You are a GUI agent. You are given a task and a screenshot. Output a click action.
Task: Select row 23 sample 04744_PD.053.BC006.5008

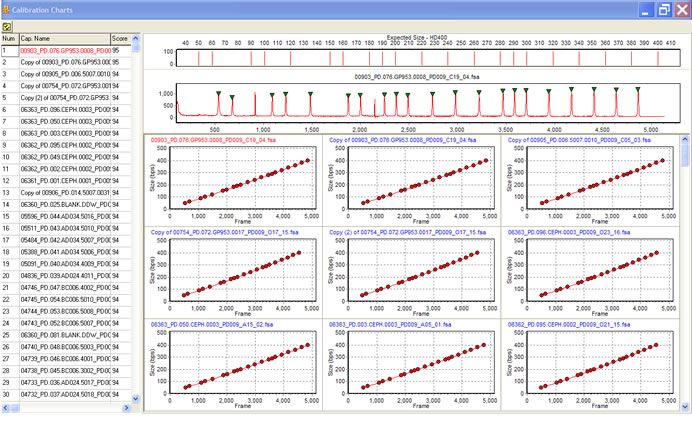pos(66,312)
